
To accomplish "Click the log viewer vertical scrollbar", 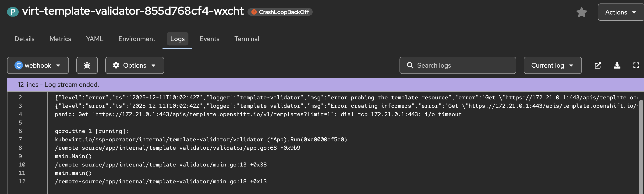I will pyautogui.click(x=640, y=145).
